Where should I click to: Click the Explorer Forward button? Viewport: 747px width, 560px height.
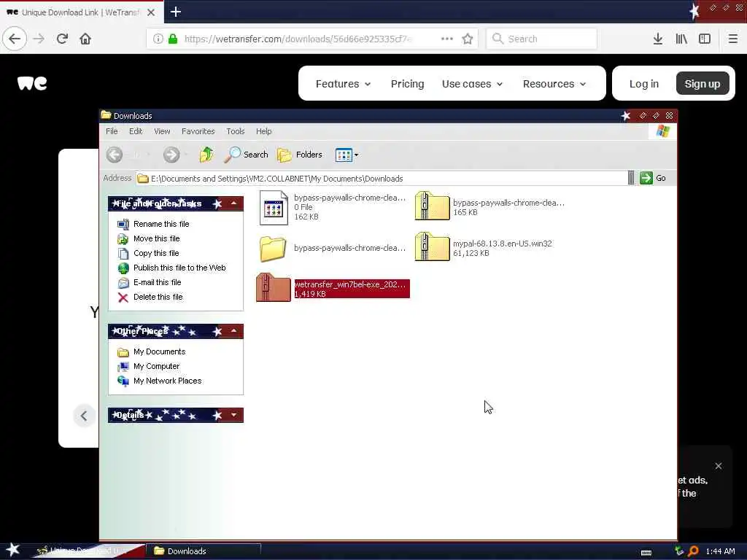[x=171, y=155]
